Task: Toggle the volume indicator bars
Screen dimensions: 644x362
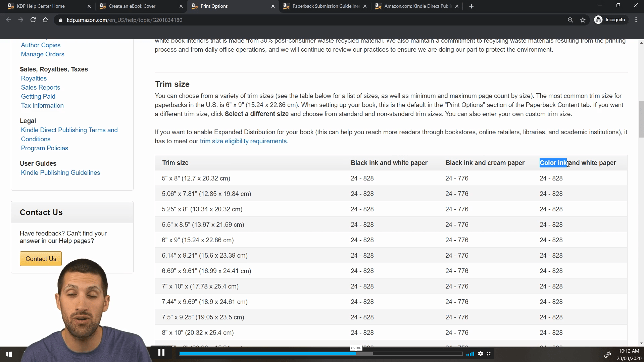Action: click(470, 354)
